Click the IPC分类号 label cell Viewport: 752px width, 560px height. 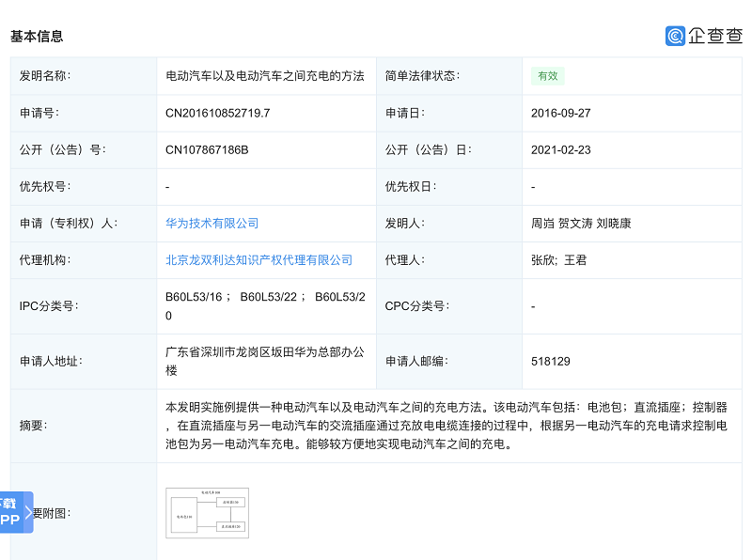point(84,306)
